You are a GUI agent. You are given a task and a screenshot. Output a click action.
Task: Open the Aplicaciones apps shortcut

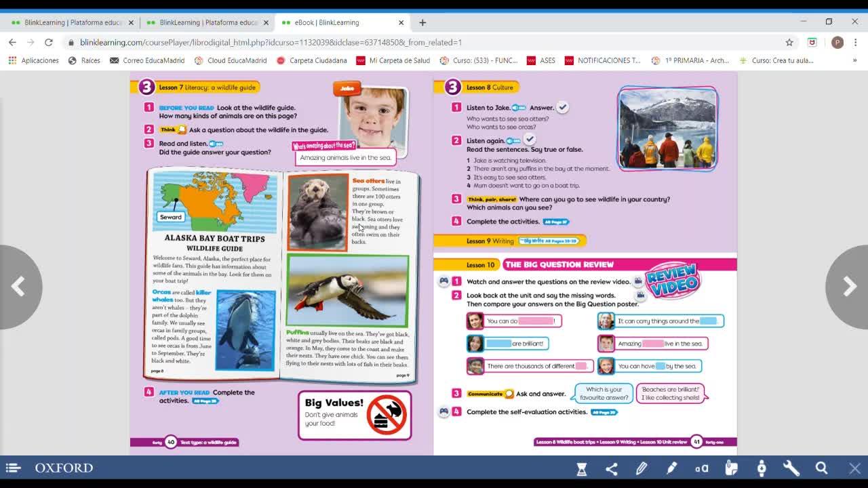point(33,60)
